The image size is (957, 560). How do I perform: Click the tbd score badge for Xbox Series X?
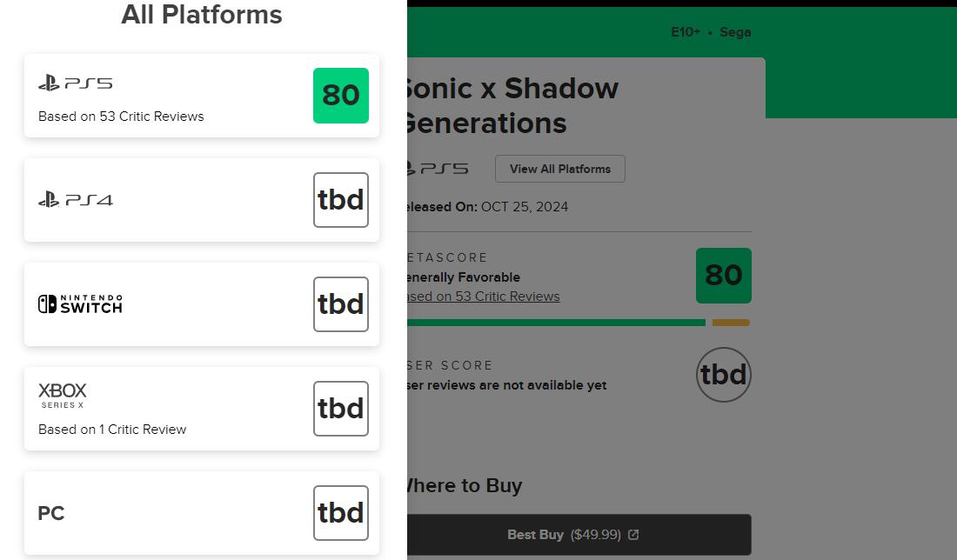tap(341, 409)
